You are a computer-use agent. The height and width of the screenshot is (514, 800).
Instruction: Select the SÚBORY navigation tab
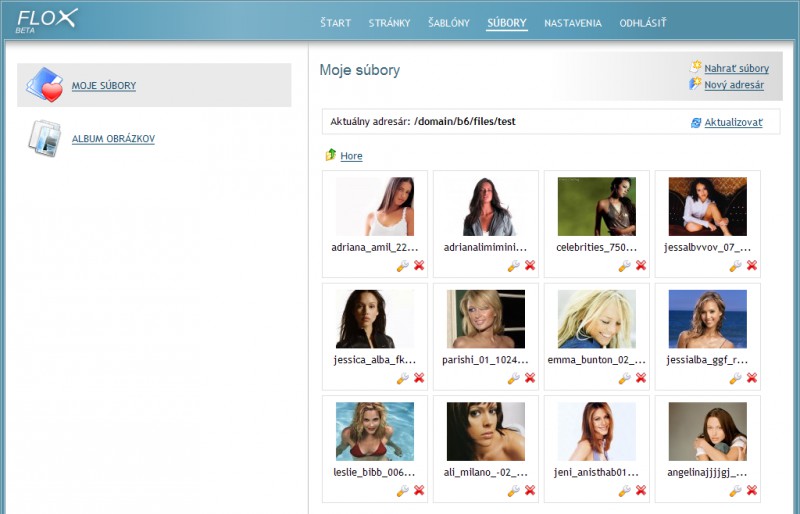(x=507, y=23)
